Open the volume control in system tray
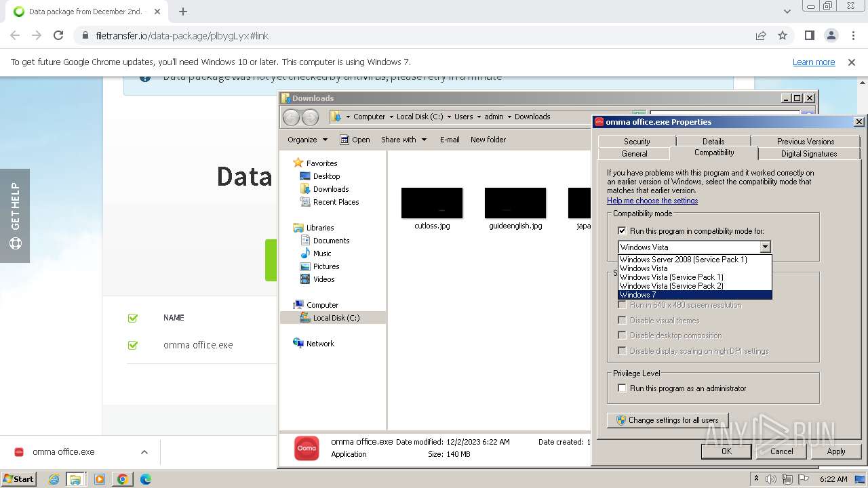The width and height of the screenshot is (868, 488). click(x=771, y=479)
